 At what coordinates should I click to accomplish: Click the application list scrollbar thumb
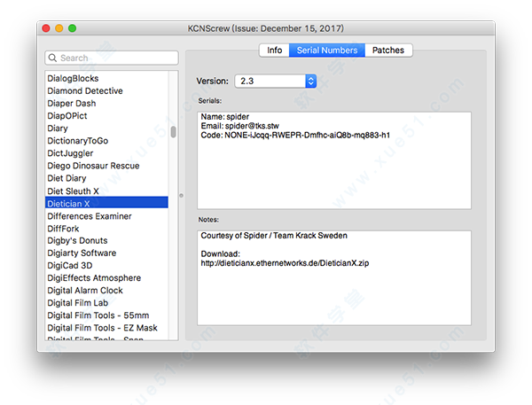pyautogui.click(x=174, y=132)
